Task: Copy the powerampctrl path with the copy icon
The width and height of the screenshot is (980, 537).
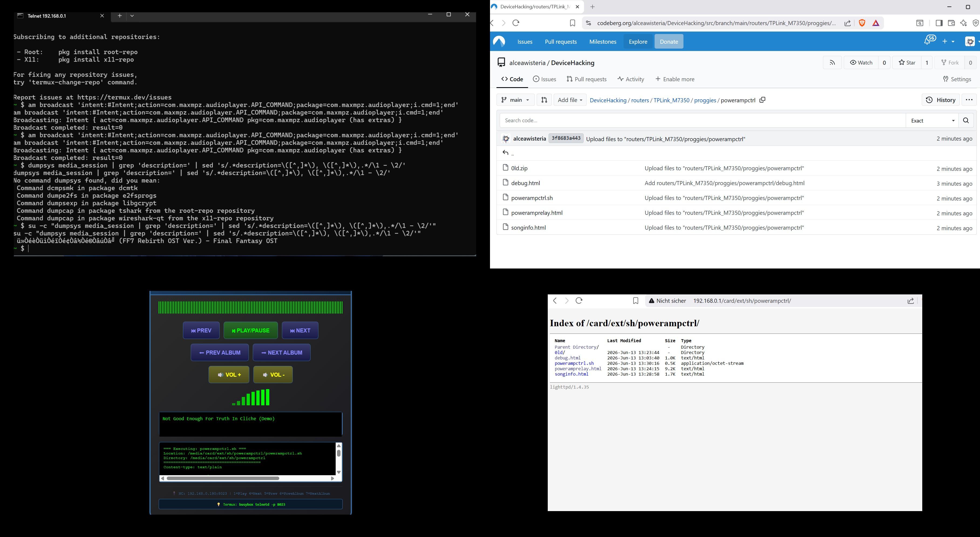Action: [762, 100]
